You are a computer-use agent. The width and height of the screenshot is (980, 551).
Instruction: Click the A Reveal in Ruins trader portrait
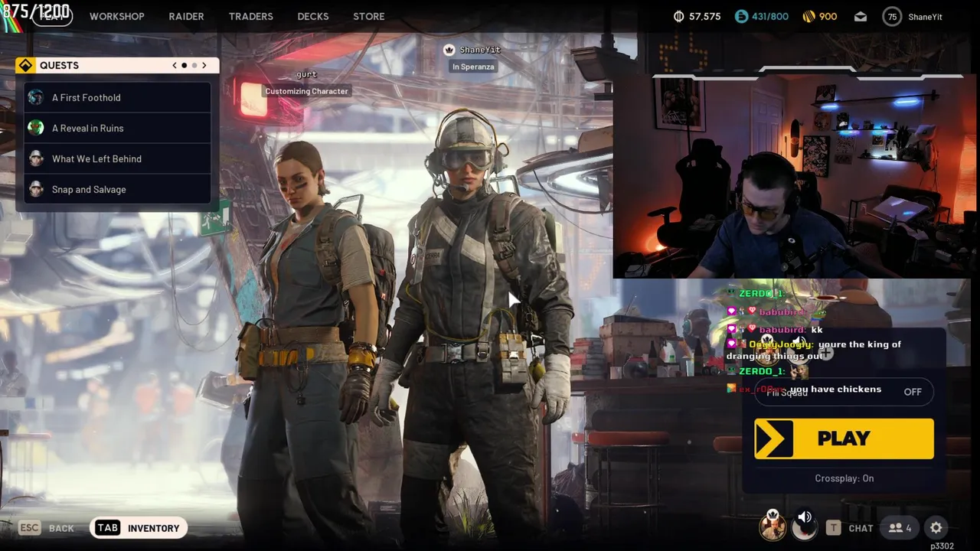(x=36, y=128)
